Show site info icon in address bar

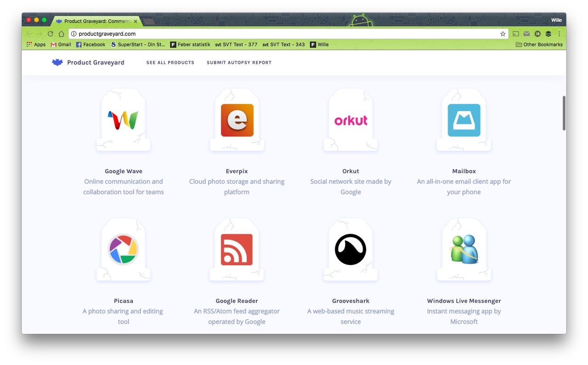pos(73,34)
